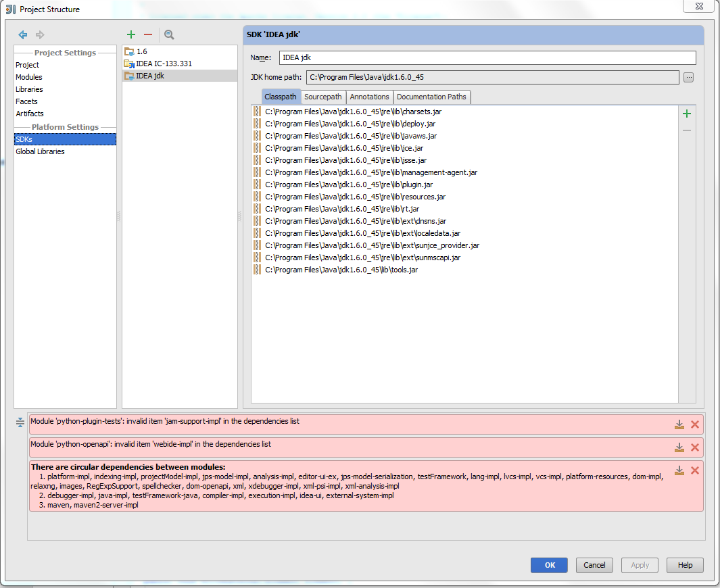The width and height of the screenshot is (720, 588).
Task: Add a new SDK with green plus
Action: (x=131, y=34)
